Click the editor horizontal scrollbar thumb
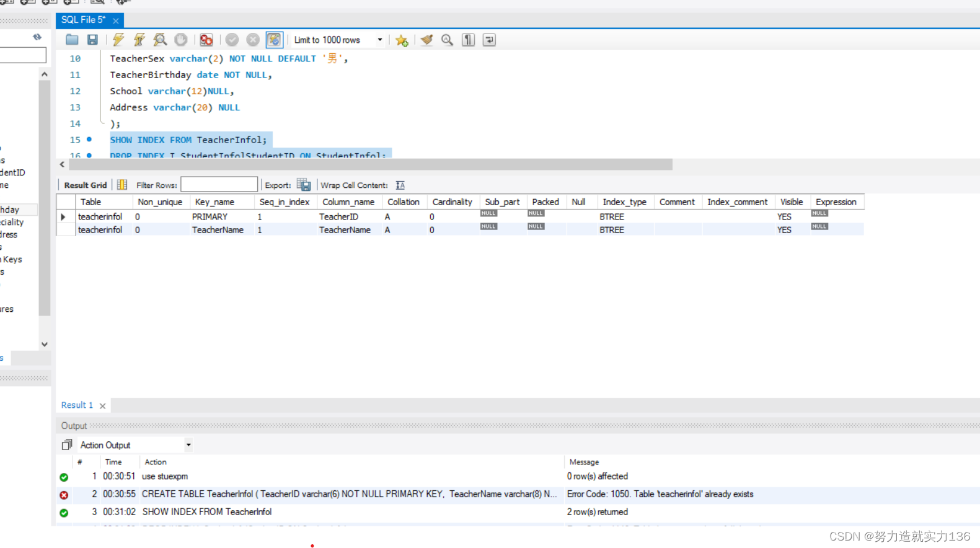Viewport: 980px width, 548px height. [371, 164]
